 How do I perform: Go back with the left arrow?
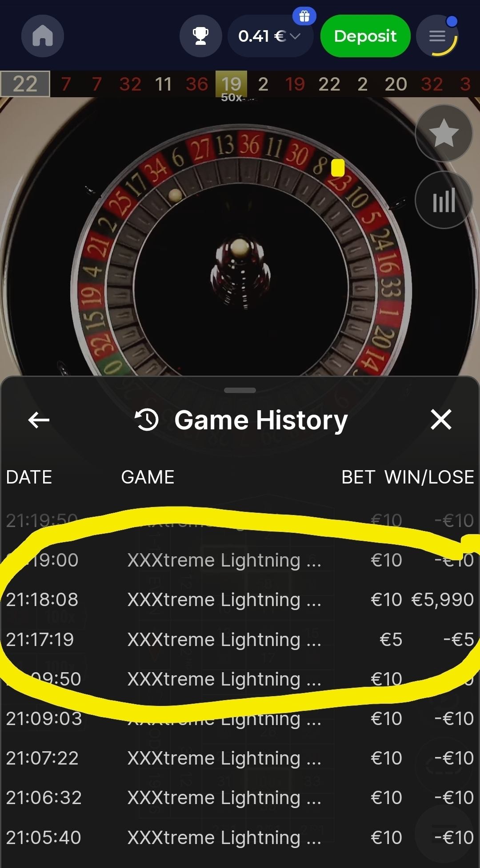pyautogui.click(x=39, y=420)
